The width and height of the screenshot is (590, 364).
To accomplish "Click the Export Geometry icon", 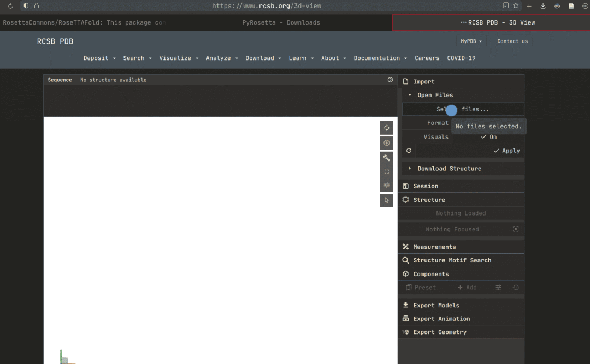I will (405, 332).
